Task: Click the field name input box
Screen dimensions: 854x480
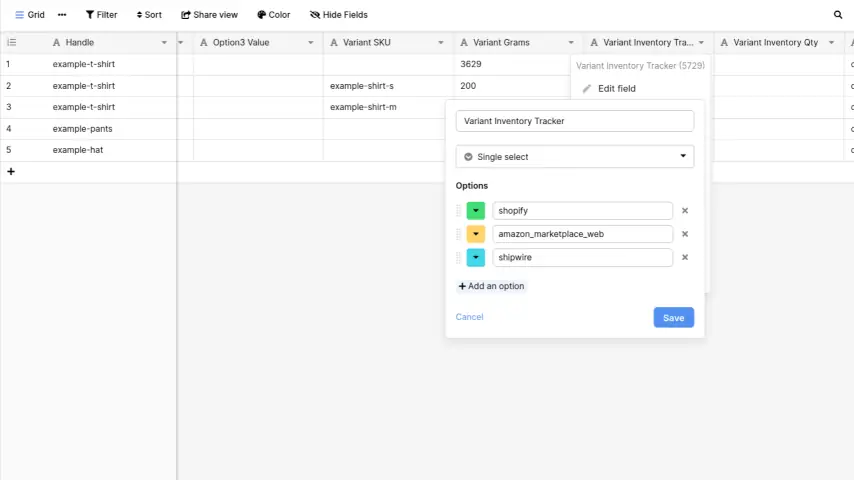Action: tap(574, 121)
